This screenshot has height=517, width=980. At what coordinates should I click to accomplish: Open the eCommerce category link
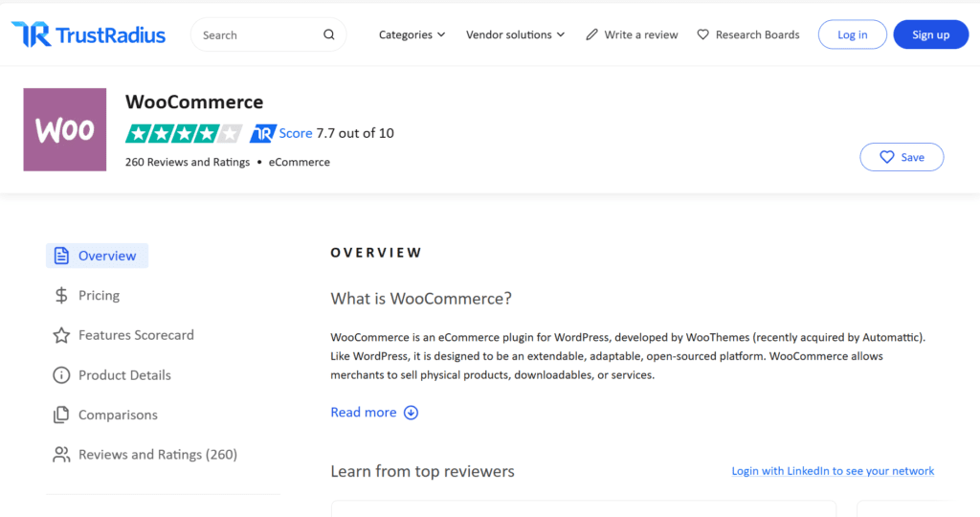click(x=300, y=162)
